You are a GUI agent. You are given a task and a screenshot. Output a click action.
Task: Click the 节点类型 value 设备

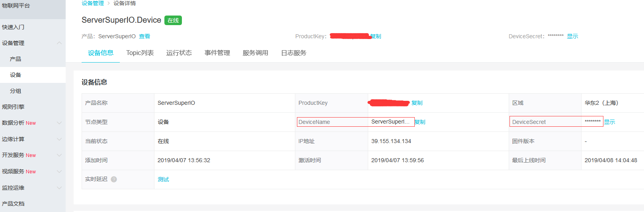pos(163,122)
